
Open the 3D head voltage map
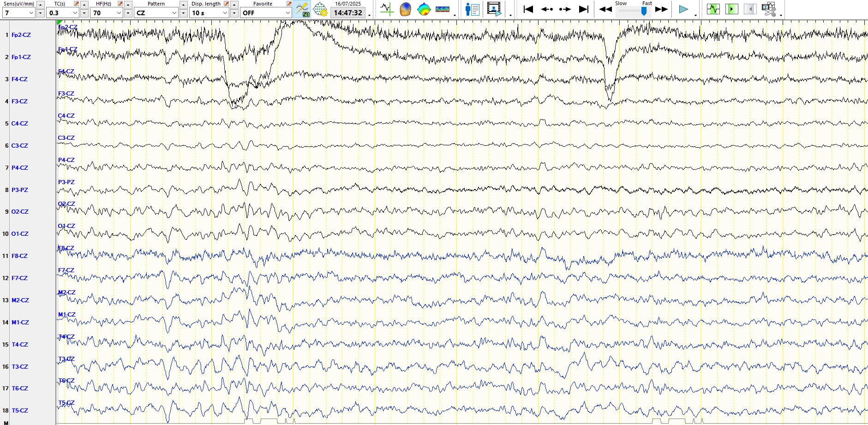[405, 9]
